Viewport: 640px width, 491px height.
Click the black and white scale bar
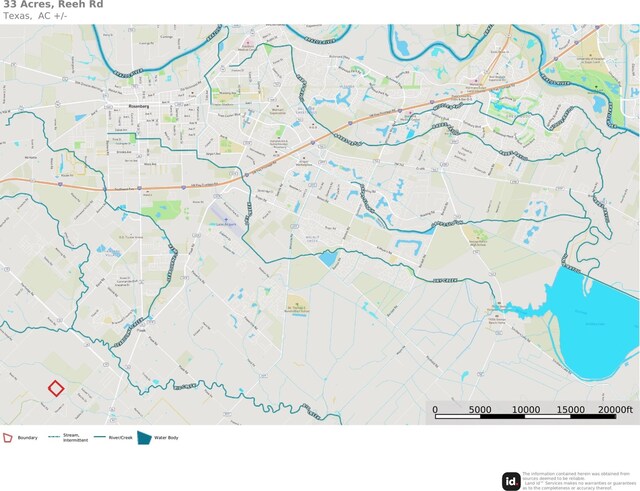(525, 417)
